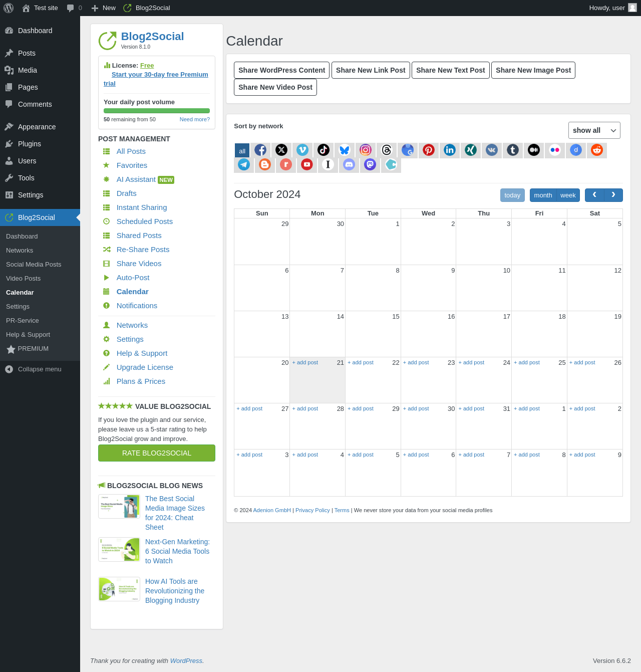
Task: Open Appearance in WordPress sidebar
Action: [x=40, y=127]
